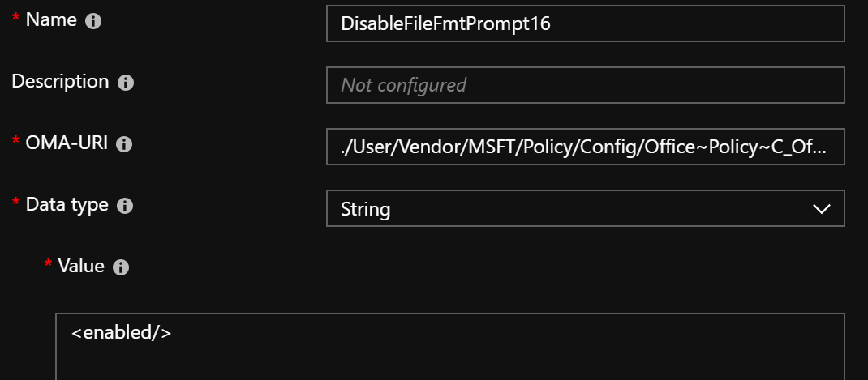This screenshot has height=380, width=868.
Task: Click the red asterisk before Value
Action: [x=48, y=265]
